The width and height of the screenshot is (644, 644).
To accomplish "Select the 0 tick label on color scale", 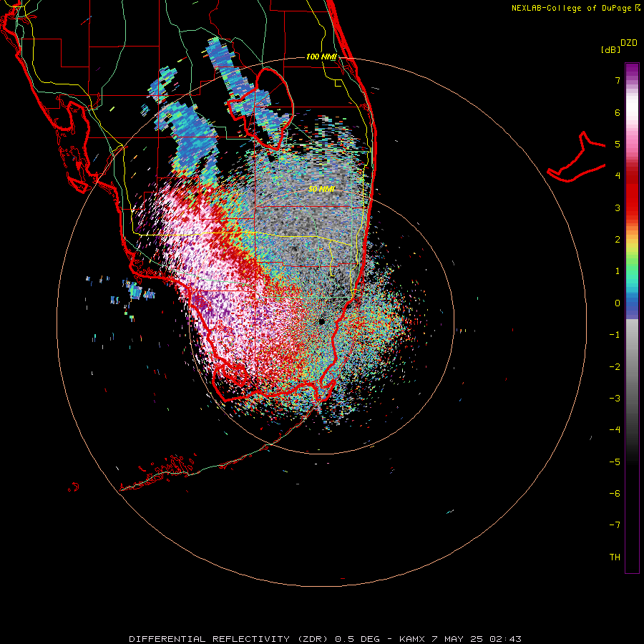I will [x=618, y=303].
